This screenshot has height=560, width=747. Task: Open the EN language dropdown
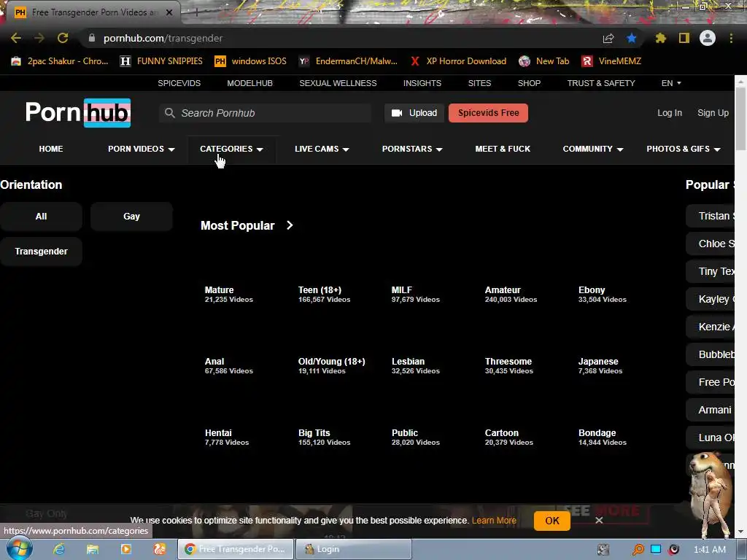(671, 83)
